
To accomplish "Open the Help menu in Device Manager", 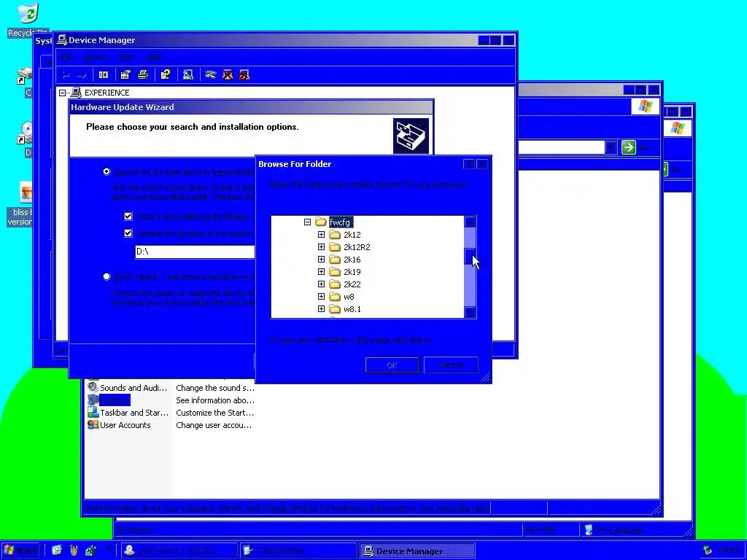I will pos(153,57).
